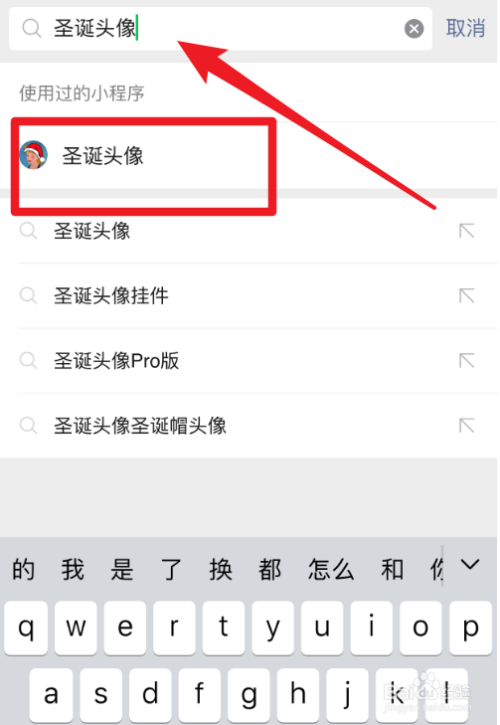Tap the q key on the keyboard

coord(26,627)
